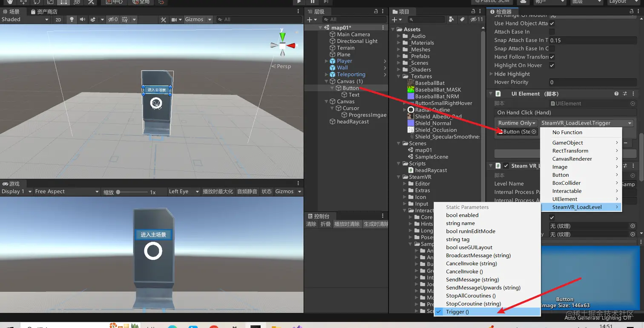The width and height of the screenshot is (644, 328).
Task: Open the scene component tools (wrench) icon
Action: (x=163, y=20)
